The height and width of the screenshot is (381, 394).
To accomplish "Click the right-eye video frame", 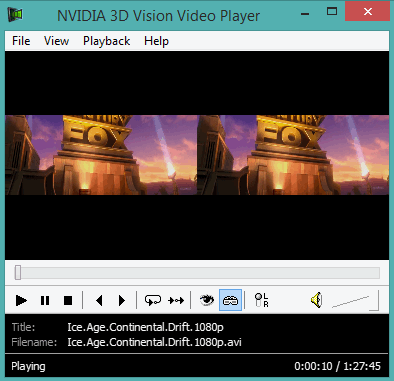I will 293,155.
